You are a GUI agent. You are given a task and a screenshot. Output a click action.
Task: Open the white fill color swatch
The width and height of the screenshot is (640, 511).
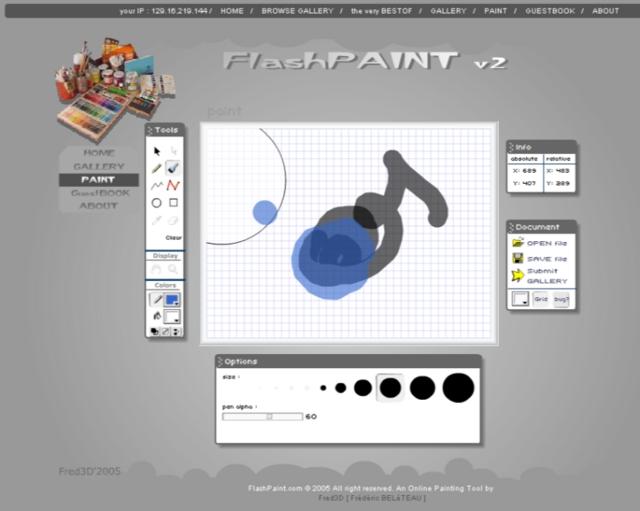(172, 317)
